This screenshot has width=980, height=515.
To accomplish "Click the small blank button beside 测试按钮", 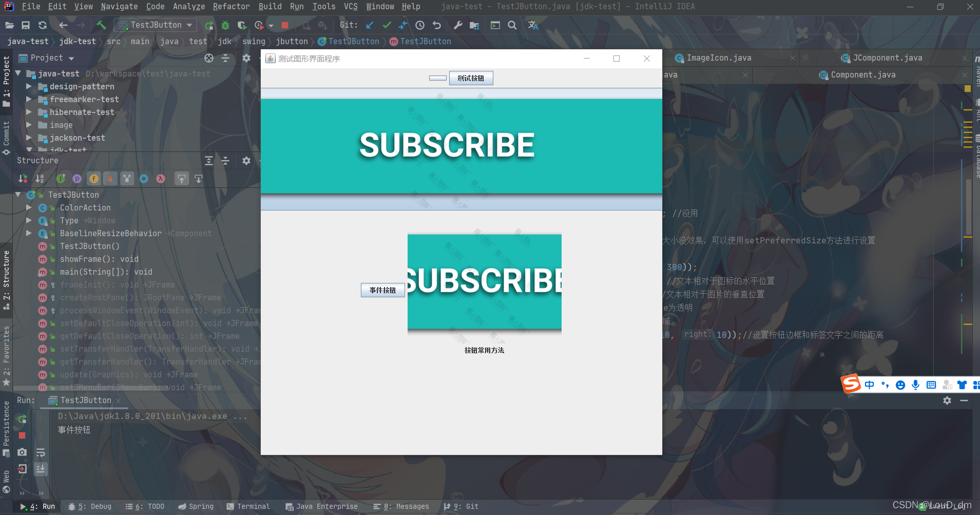I will (438, 78).
